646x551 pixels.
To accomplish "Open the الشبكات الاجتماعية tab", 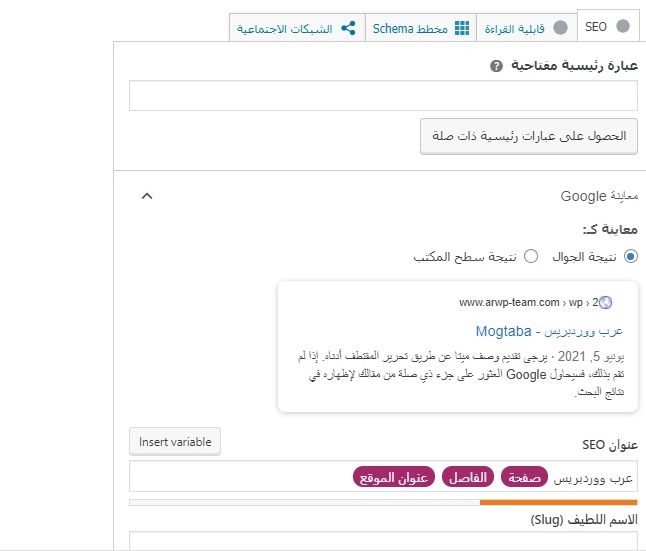I will (x=297, y=28).
